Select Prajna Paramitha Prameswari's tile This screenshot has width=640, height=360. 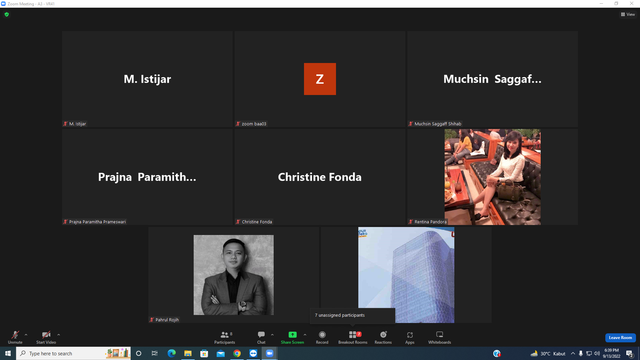[147, 177]
